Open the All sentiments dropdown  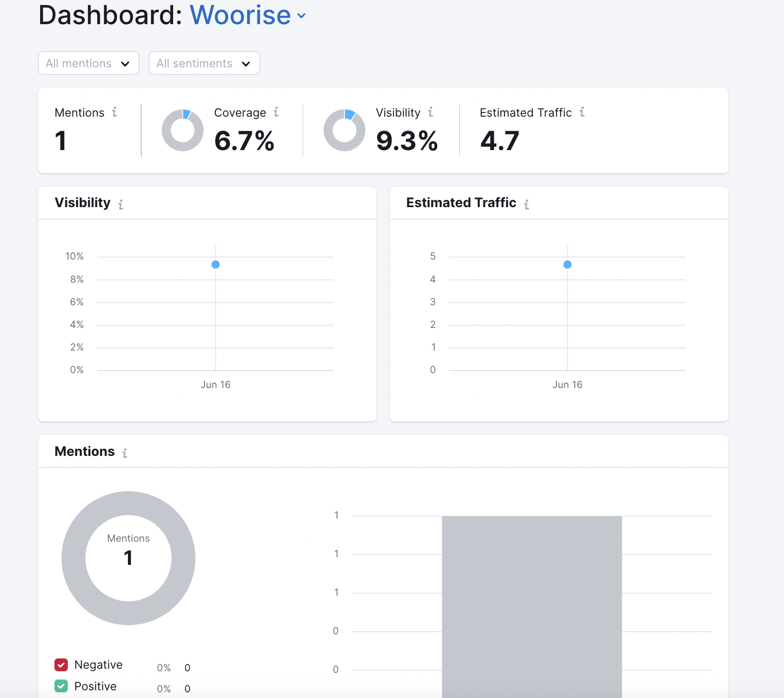pos(204,63)
